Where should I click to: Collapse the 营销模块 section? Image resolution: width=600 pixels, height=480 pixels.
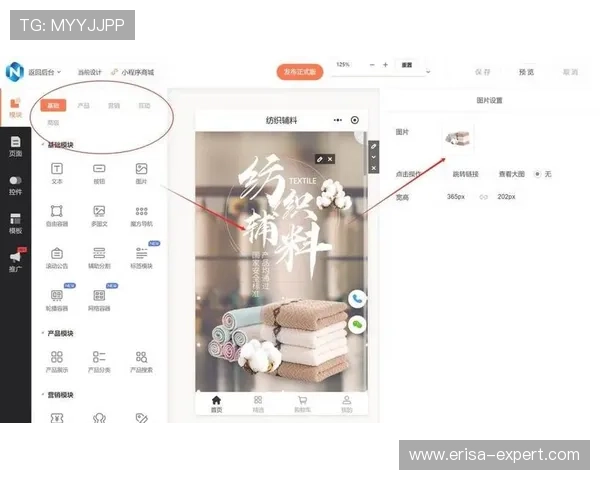point(42,395)
